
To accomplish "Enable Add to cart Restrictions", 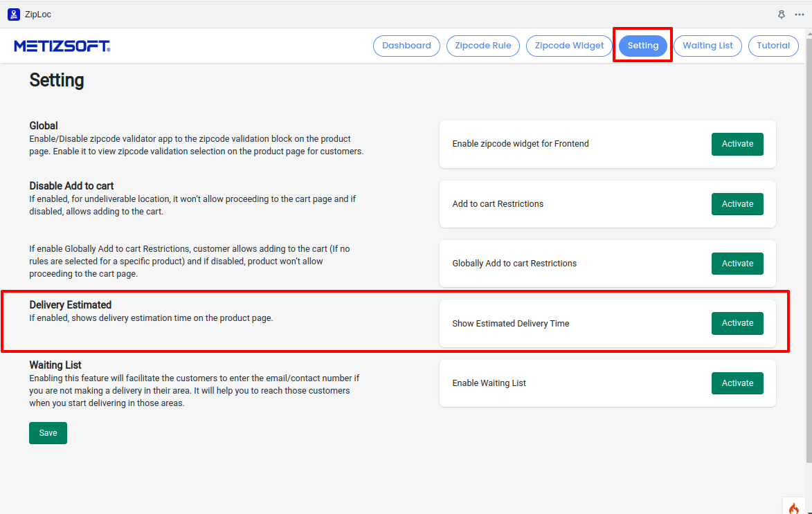I will point(737,204).
